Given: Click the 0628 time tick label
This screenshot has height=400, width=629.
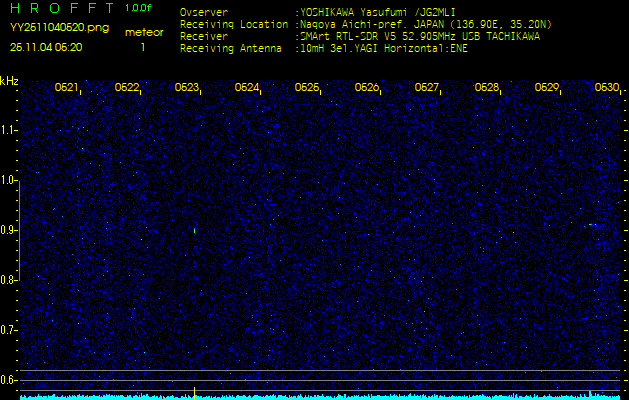Looking at the screenshot, I should pos(487,88).
